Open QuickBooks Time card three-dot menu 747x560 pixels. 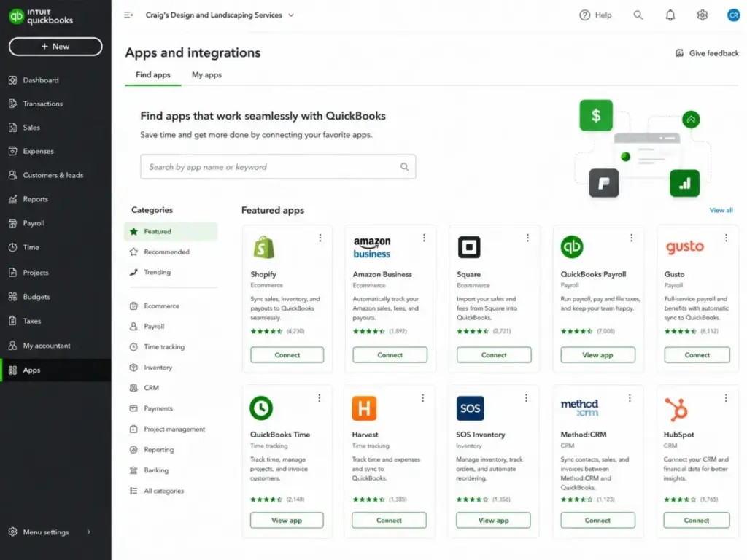[x=320, y=398]
